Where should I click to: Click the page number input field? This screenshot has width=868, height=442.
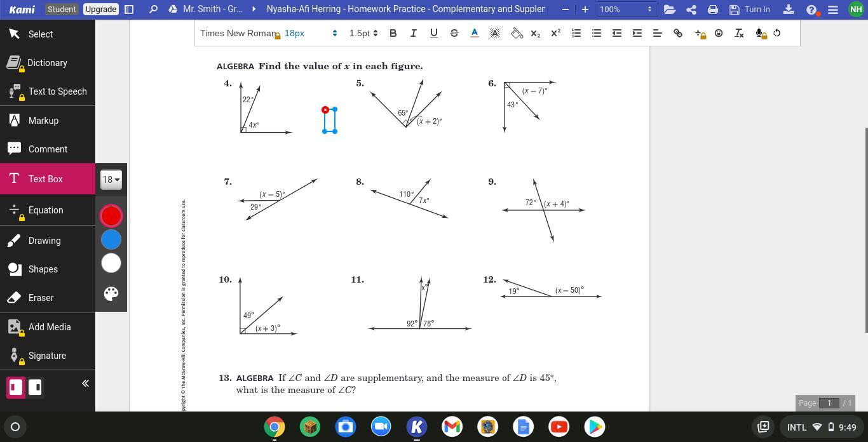[x=829, y=403]
